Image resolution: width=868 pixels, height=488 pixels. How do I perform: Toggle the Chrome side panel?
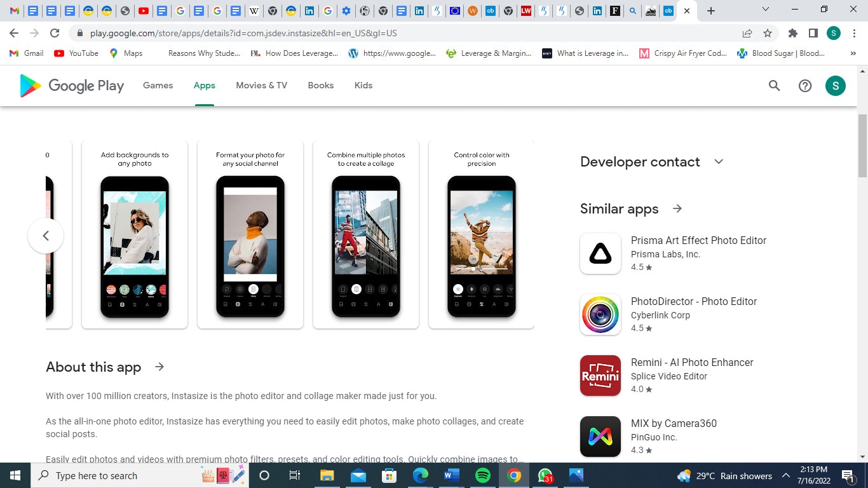pyautogui.click(x=813, y=33)
